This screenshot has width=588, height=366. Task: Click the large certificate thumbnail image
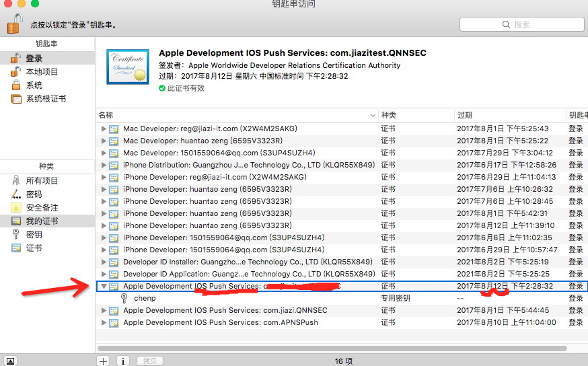point(128,67)
